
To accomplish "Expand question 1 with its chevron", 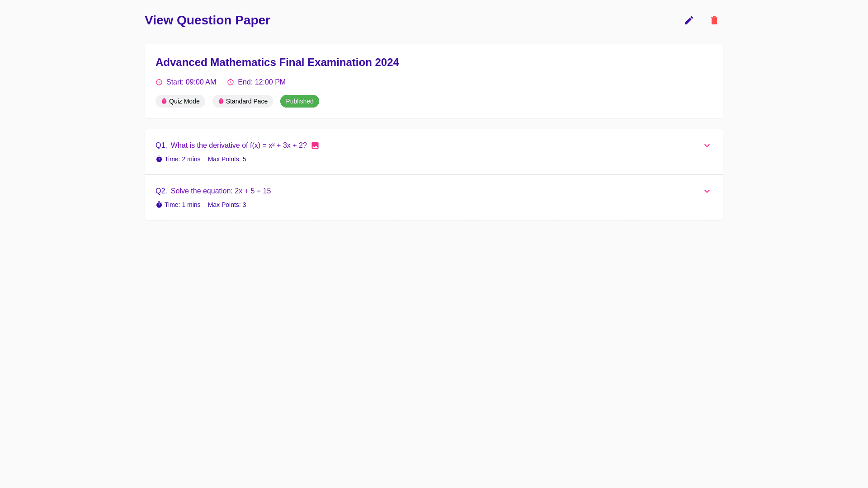I will pyautogui.click(x=707, y=145).
